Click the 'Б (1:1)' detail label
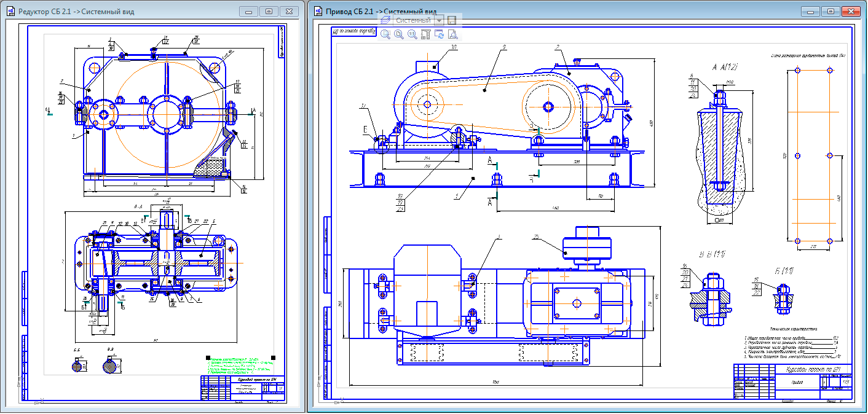Image resolution: width=868 pixels, height=414 pixels. click(784, 270)
